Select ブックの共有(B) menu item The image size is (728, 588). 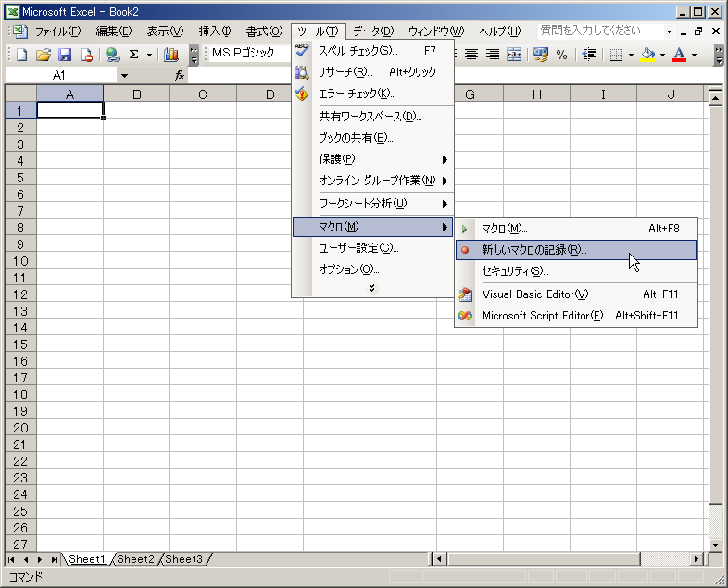coord(373,138)
